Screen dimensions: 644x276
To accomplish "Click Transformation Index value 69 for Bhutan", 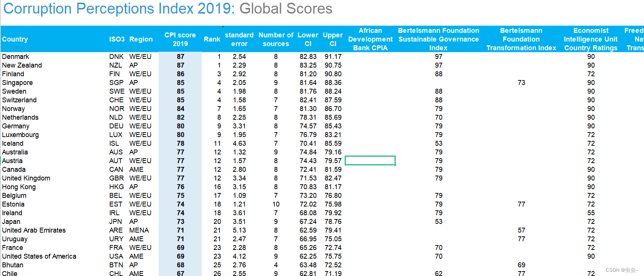I will [521, 265].
